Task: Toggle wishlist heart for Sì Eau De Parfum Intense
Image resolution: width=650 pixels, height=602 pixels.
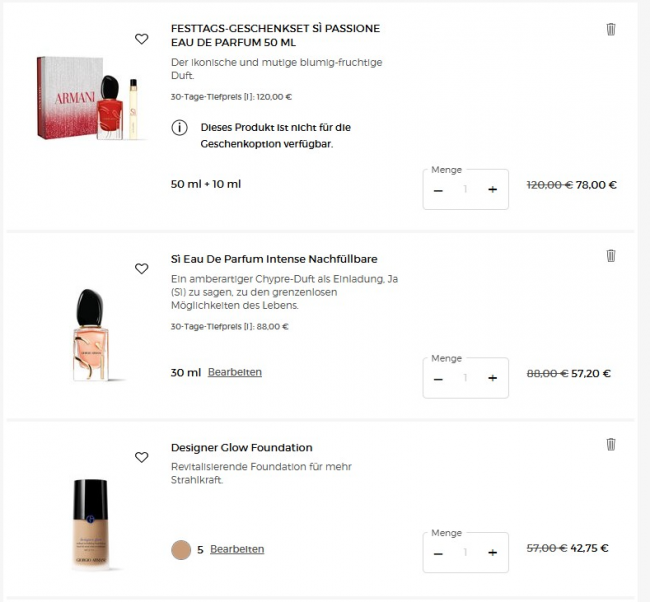Action: [141, 269]
